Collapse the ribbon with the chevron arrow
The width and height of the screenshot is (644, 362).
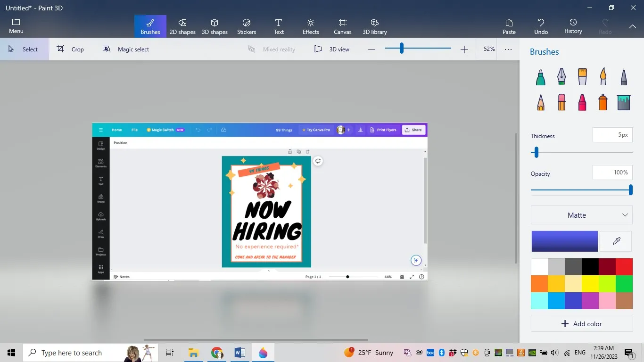point(633,27)
